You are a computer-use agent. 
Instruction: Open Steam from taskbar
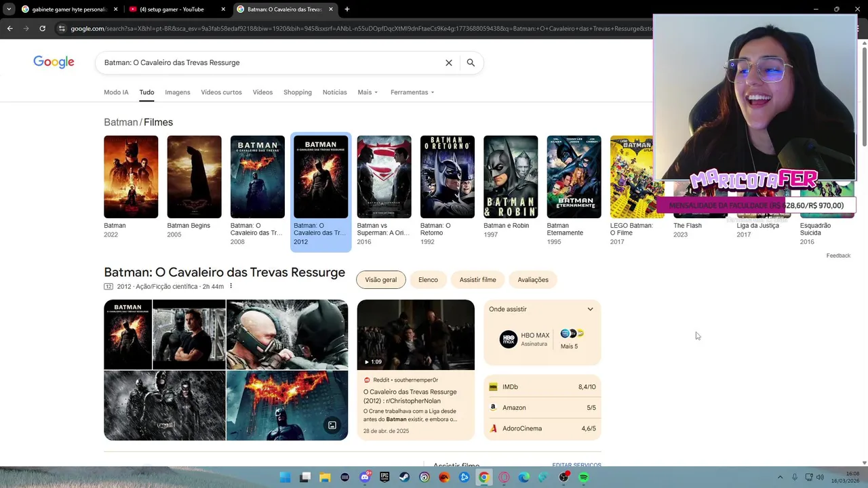pyautogui.click(x=405, y=477)
